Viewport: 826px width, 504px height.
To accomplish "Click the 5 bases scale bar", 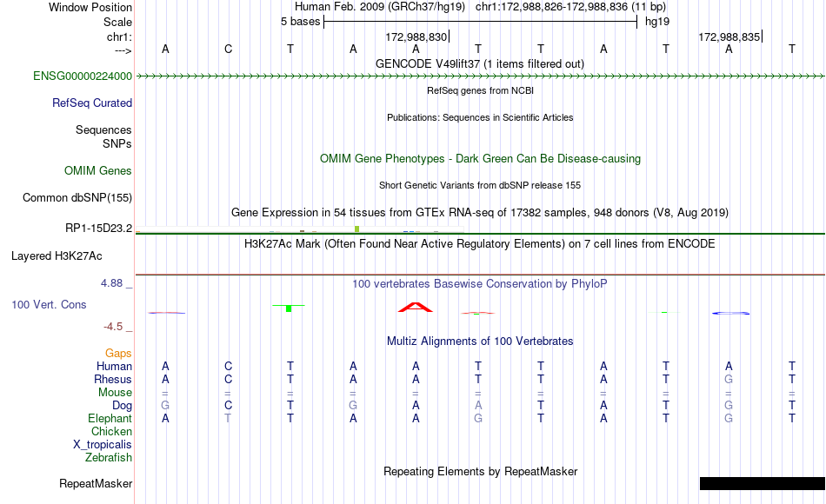I will 480,22.
